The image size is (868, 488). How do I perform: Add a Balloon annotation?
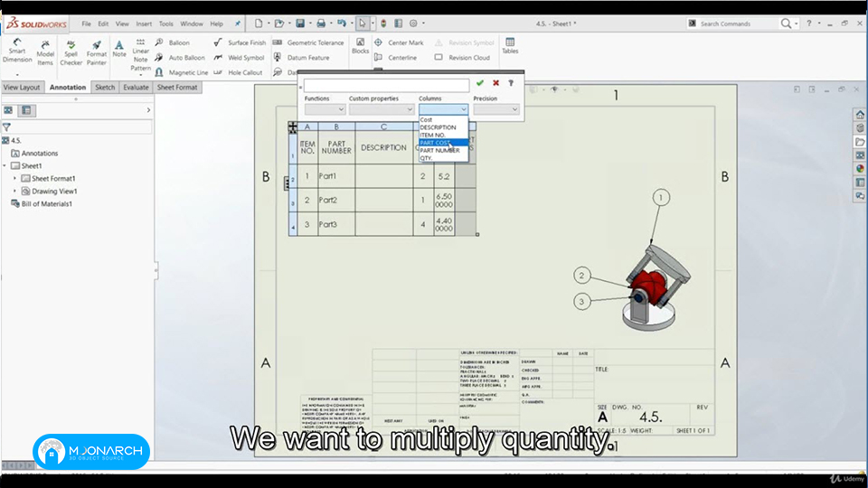173,42
